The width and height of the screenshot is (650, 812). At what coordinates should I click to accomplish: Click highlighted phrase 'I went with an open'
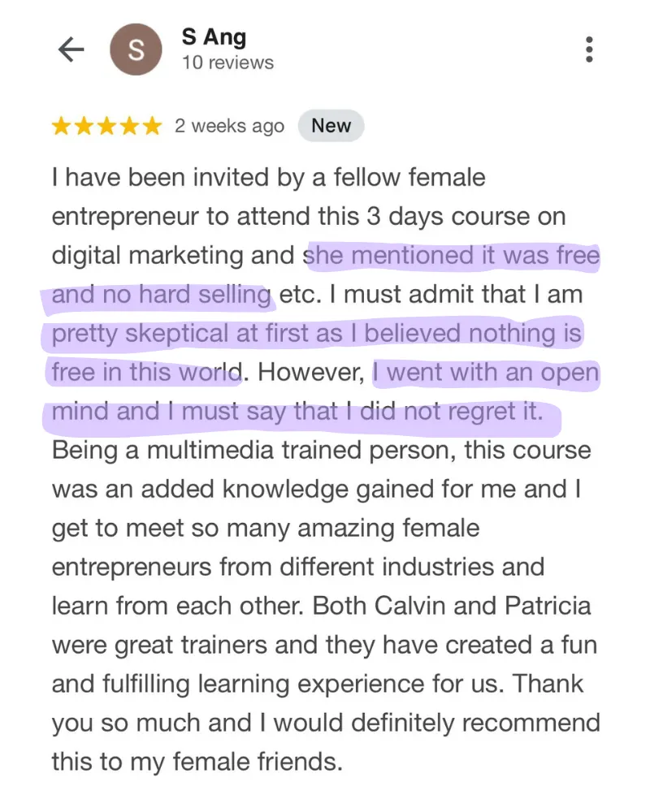(x=486, y=373)
